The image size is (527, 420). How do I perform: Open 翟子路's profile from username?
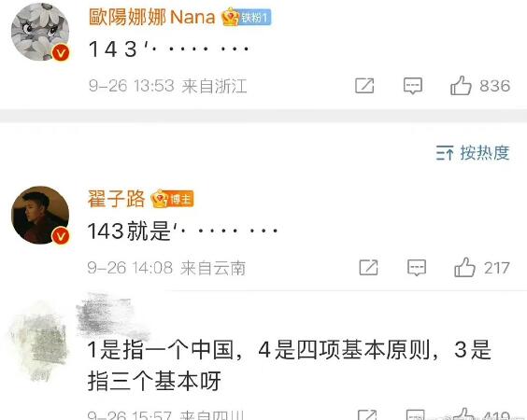(x=116, y=199)
